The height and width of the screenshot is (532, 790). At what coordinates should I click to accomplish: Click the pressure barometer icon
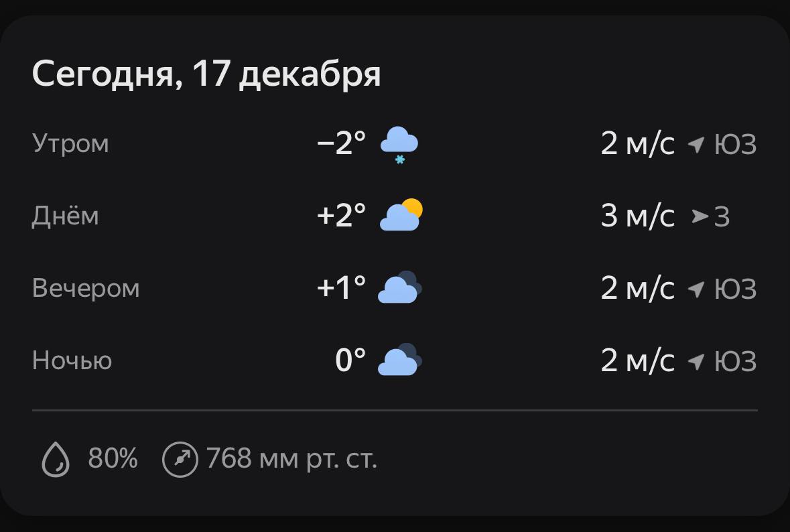coord(180,460)
